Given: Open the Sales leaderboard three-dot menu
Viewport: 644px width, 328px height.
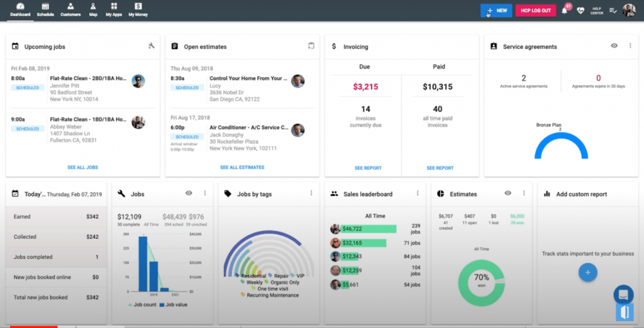Looking at the screenshot, I should pyautogui.click(x=418, y=193).
